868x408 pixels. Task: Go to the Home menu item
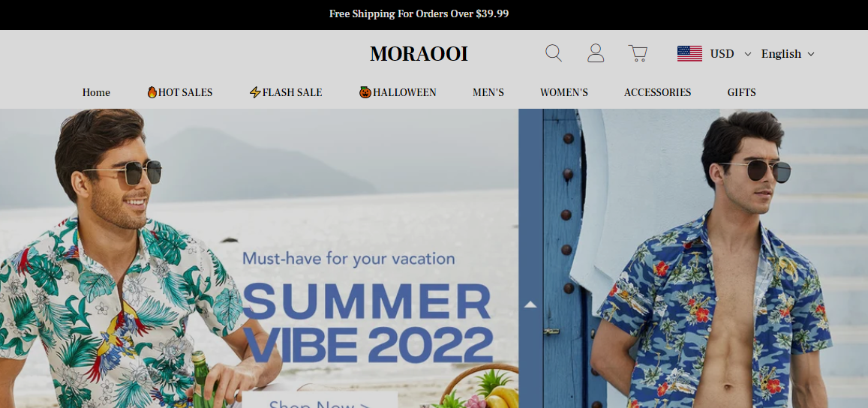(x=96, y=92)
